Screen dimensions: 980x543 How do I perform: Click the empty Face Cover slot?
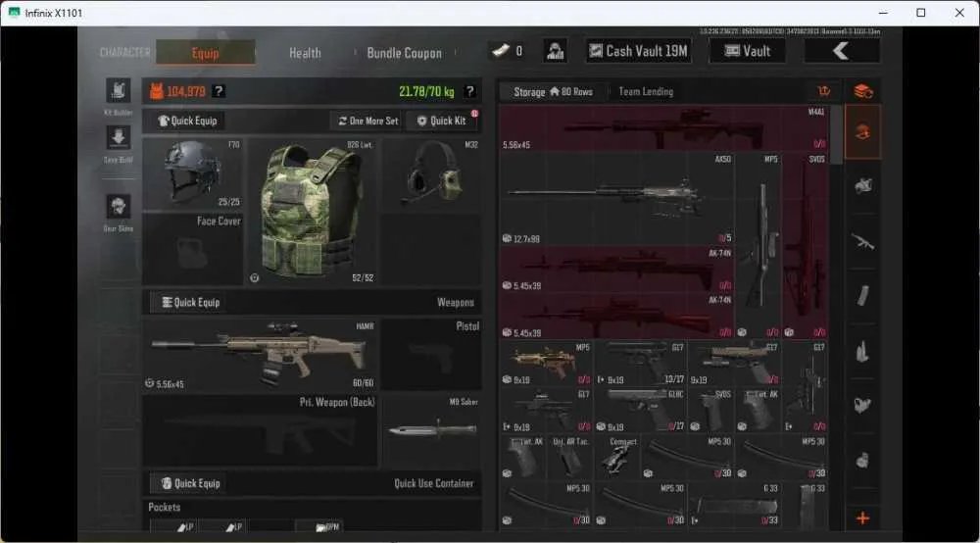pos(192,249)
